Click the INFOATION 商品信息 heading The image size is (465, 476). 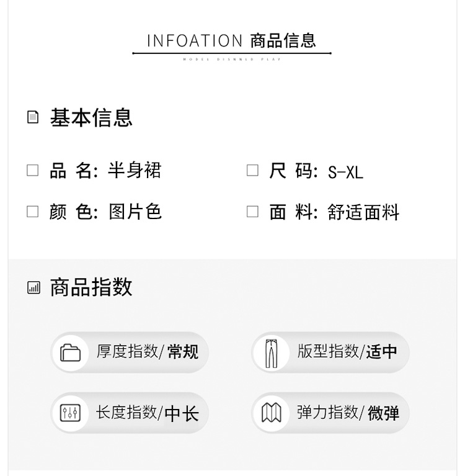coord(232,41)
